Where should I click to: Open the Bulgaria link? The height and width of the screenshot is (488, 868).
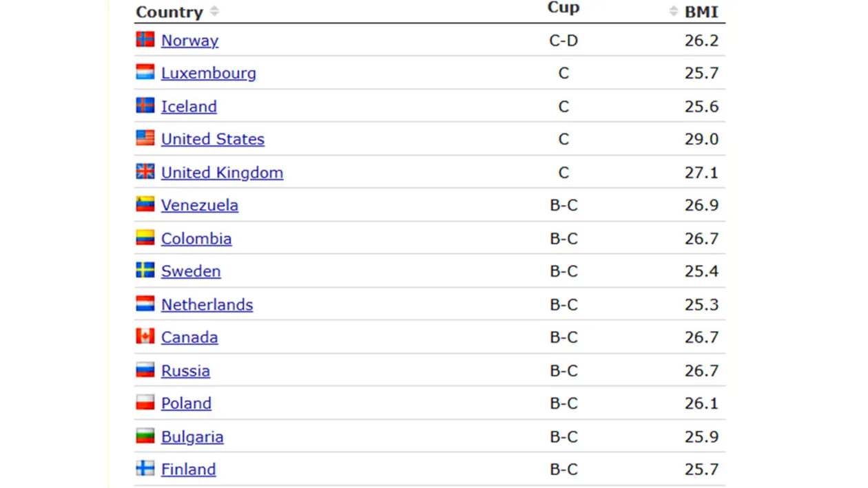[192, 437]
